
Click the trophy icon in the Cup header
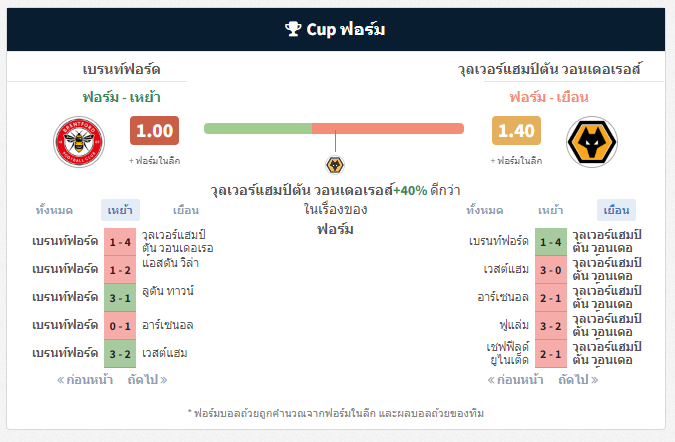coord(293,29)
